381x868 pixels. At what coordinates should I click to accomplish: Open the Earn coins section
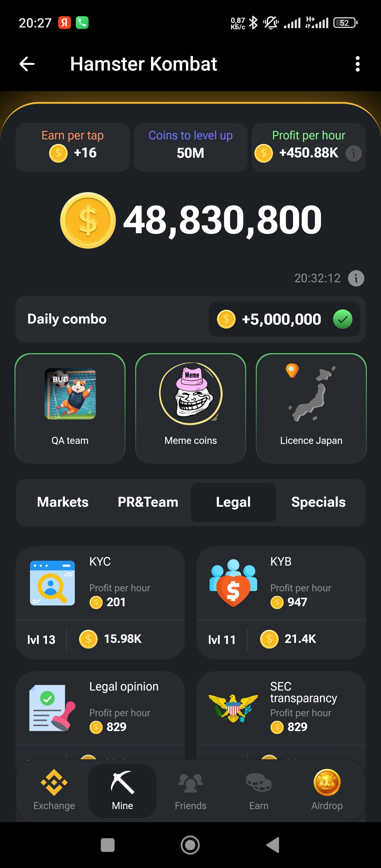coord(259,790)
